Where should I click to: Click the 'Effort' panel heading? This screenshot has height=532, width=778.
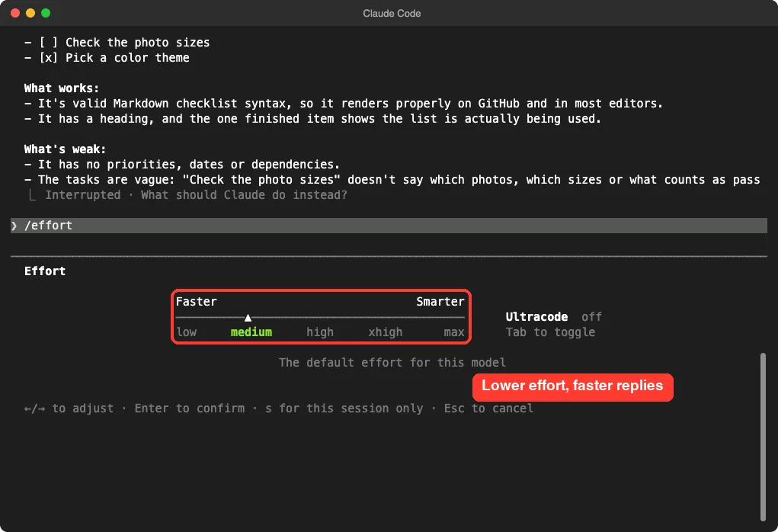click(45, 271)
